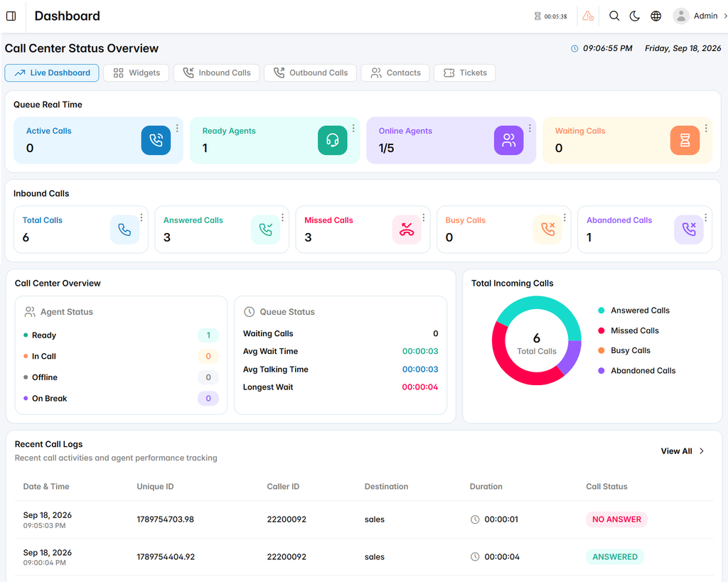Screen dimensions: 728x582
Task: Toggle Answered Calls legend swatch
Action: 601,311
